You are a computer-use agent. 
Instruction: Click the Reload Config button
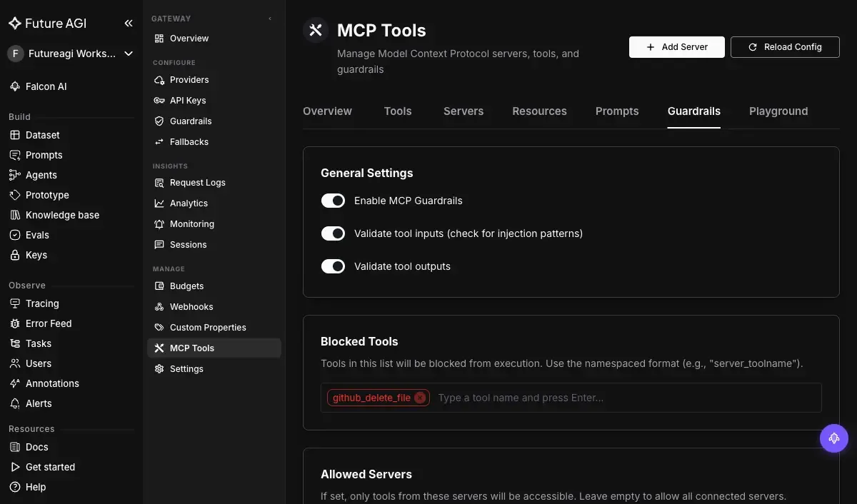click(x=785, y=47)
